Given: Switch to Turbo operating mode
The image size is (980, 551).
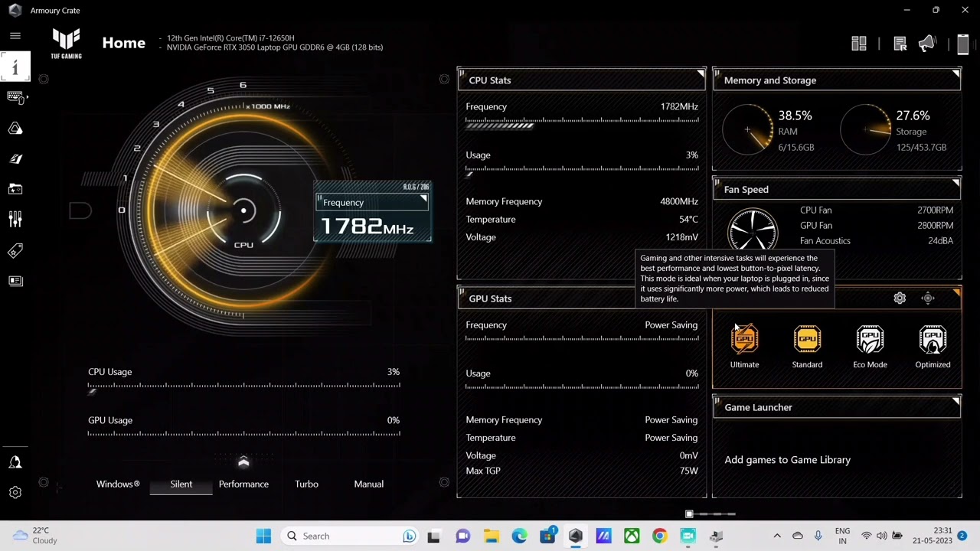Looking at the screenshot, I should [x=306, y=484].
